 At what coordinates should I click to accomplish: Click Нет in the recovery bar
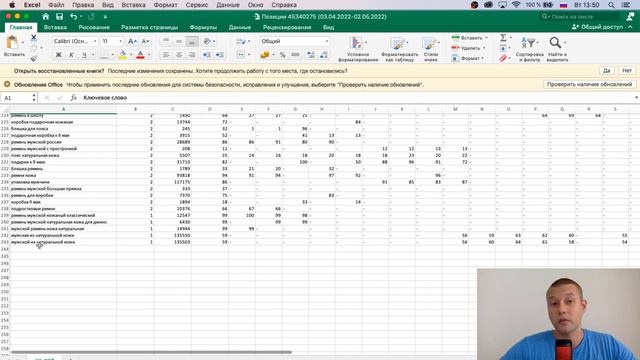(627, 71)
